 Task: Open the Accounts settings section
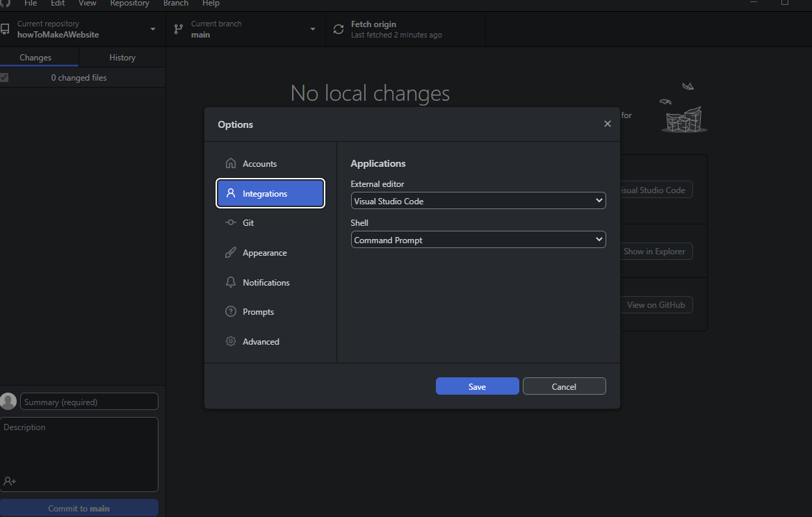click(259, 164)
